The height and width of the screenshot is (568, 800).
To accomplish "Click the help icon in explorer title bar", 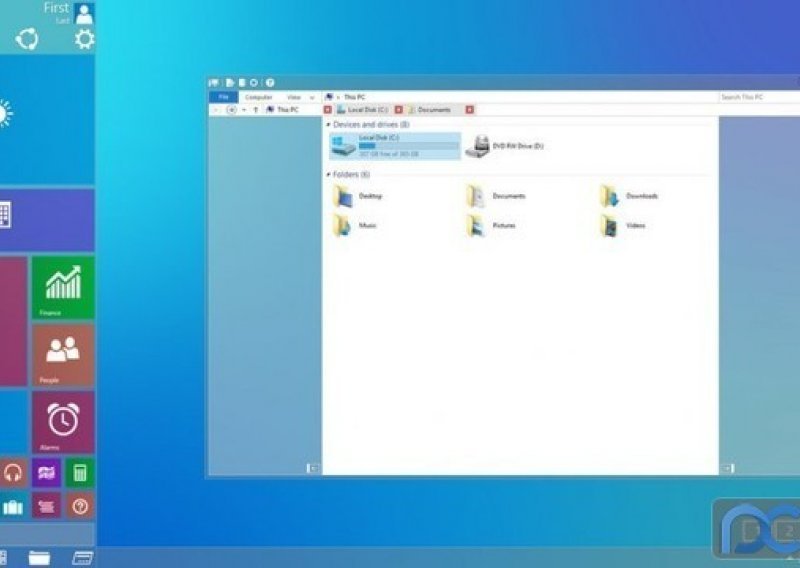I will [270, 82].
